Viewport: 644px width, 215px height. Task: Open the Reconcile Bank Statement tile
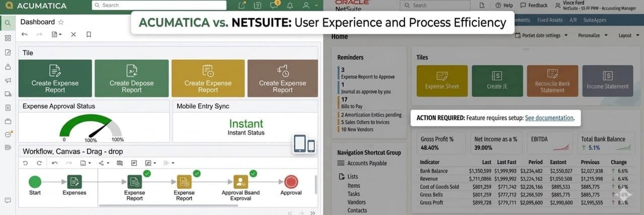[552, 81]
